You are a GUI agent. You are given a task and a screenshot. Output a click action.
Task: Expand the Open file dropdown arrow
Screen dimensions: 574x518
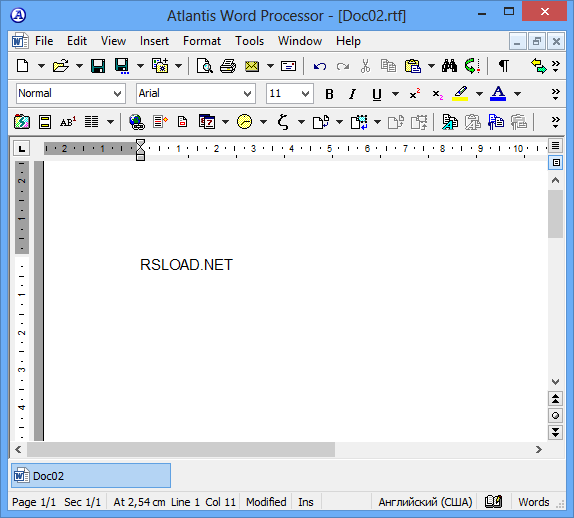(x=79, y=66)
